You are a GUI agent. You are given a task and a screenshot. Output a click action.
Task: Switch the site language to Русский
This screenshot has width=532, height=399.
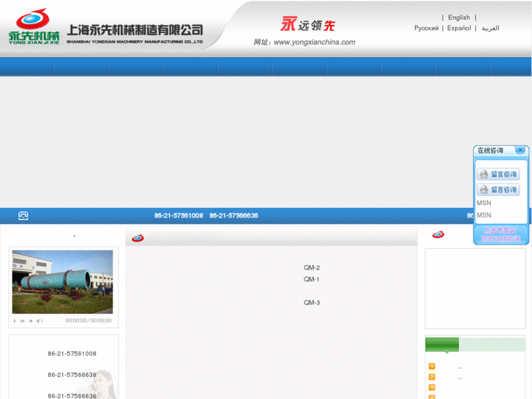tap(426, 28)
